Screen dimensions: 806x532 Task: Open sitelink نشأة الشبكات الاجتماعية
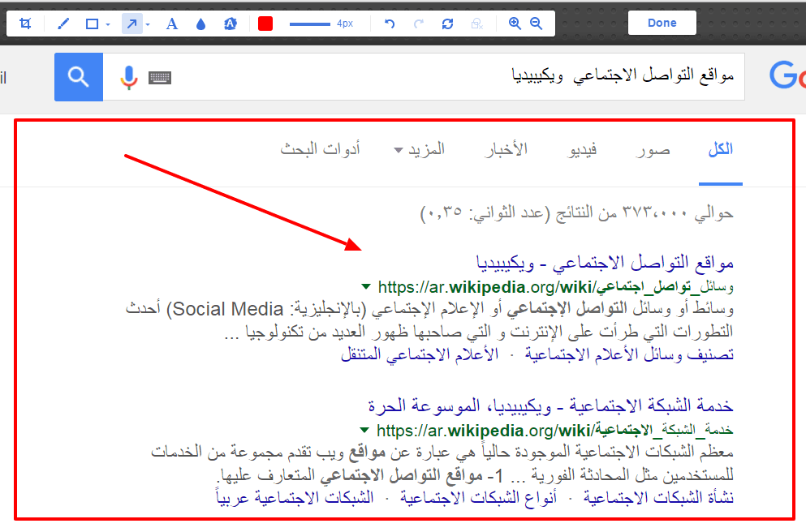658,498
